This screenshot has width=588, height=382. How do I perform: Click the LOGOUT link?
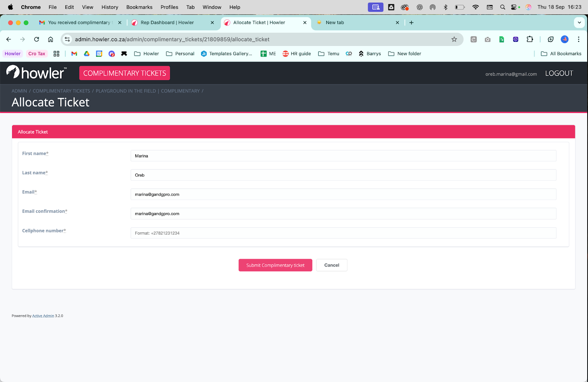559,73
